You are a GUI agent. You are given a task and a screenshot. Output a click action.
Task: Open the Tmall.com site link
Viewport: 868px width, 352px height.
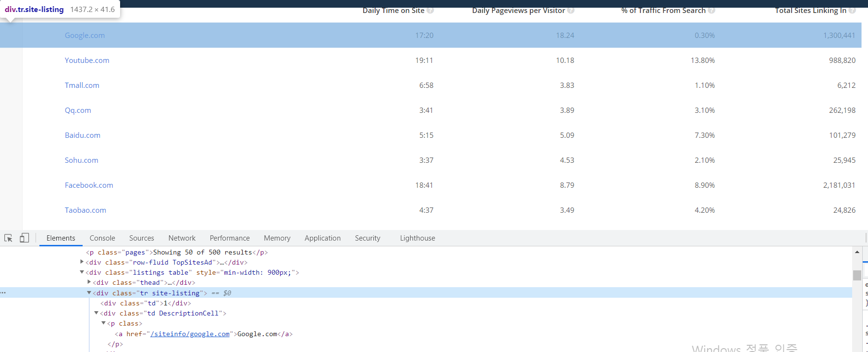[82, 85]
